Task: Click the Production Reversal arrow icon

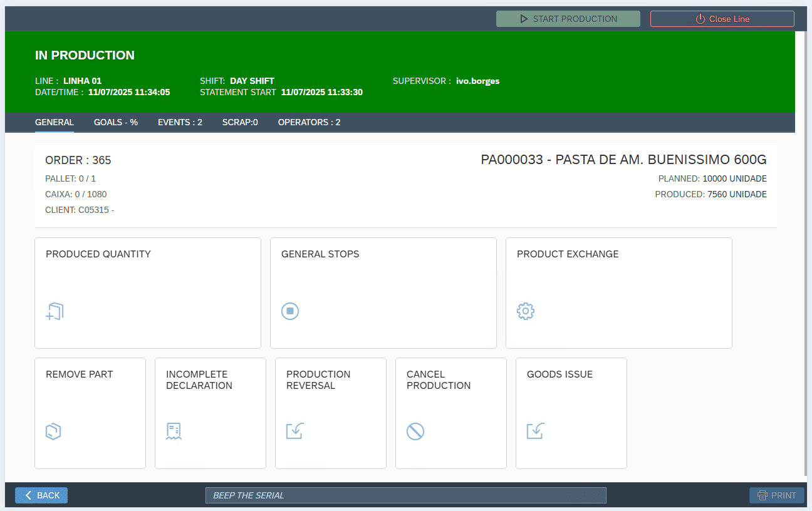Action: [294, 431]
